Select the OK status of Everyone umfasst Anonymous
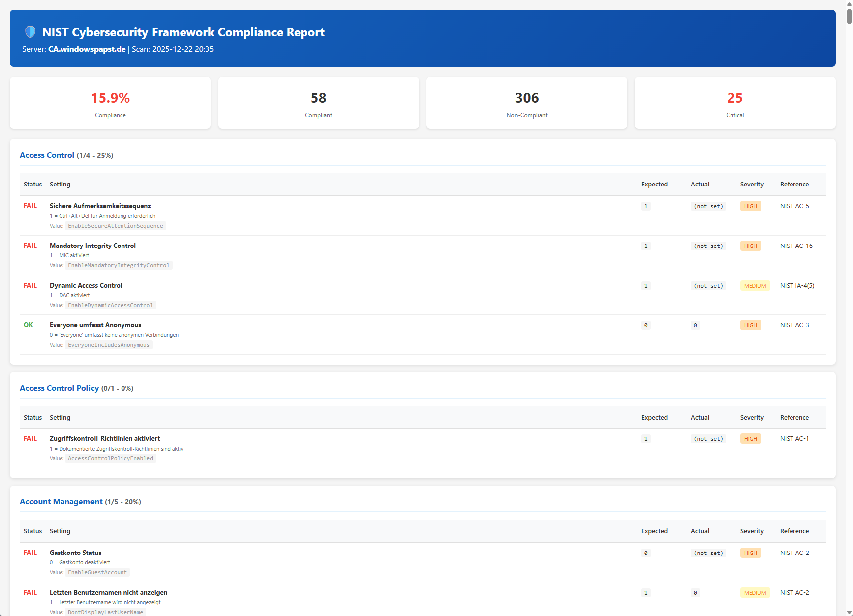 tap(29, 325)
